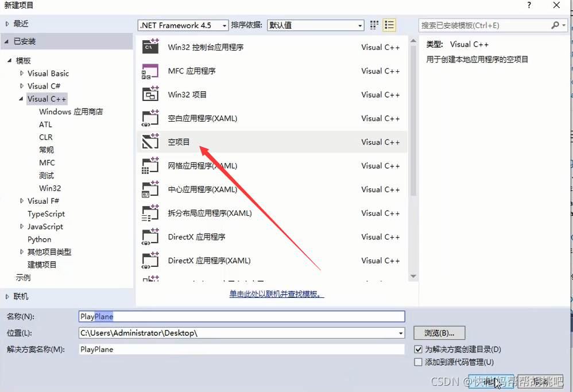Click the DirectX 应用程序(XAML) template icon
This screenshot has height=392, width=573.
coord(150,261)
